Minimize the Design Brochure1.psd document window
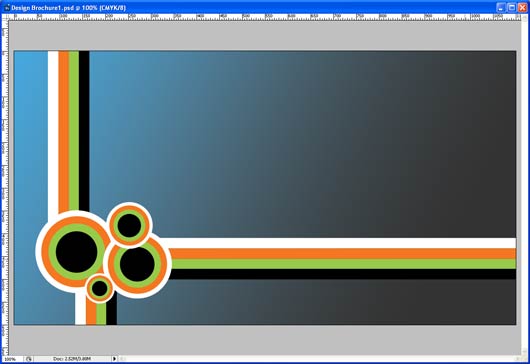 pyautogui.click(x=501, y=7)
